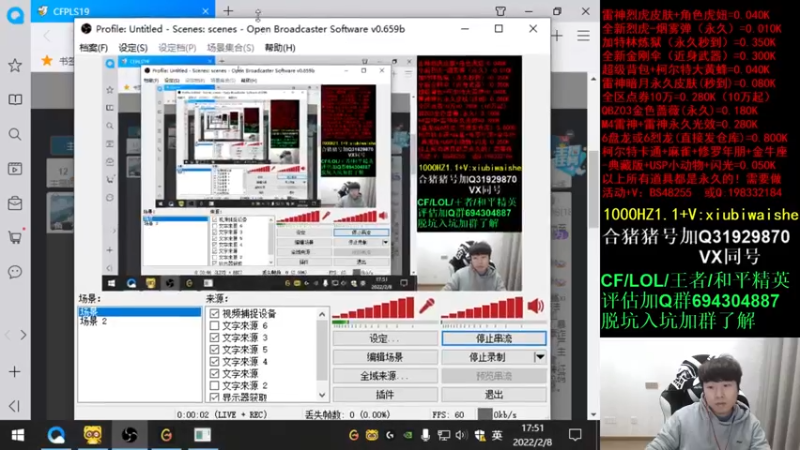Image resolution: width=800 pixels, height=450 pixels.
Task: Mute desktop audio speaker in OBS
Action: point(535,306)
